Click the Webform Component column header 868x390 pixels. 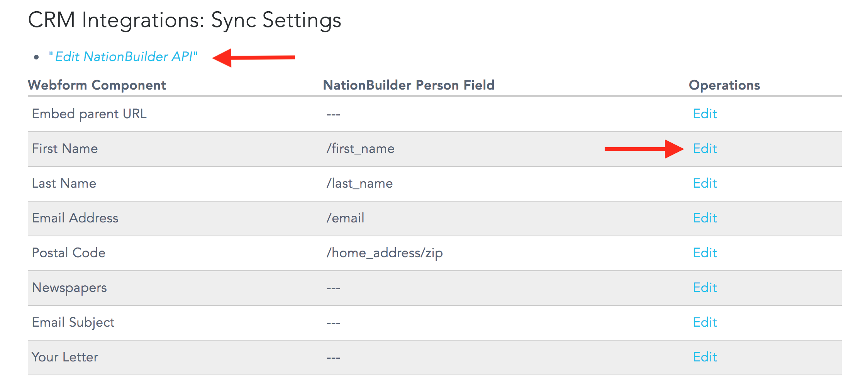pyautogui.click(x=97, y=85)
